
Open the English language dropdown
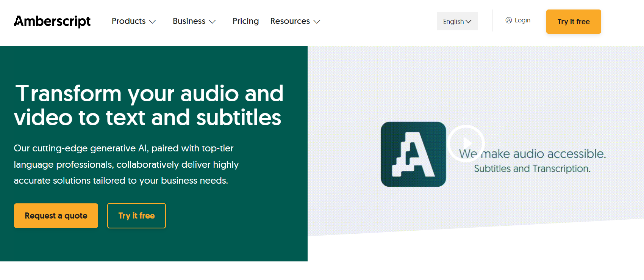pyautogui.click(x=457, y=21)
